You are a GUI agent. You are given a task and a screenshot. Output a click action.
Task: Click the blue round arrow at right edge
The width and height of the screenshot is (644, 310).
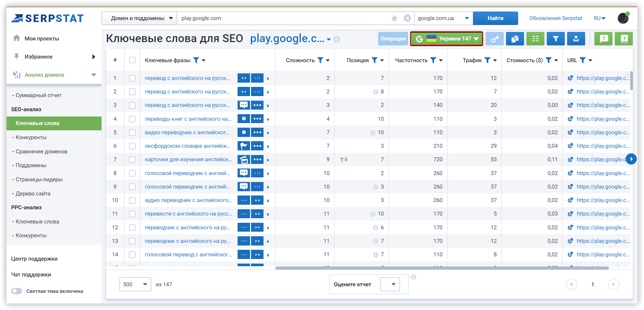tap(631, 159)
